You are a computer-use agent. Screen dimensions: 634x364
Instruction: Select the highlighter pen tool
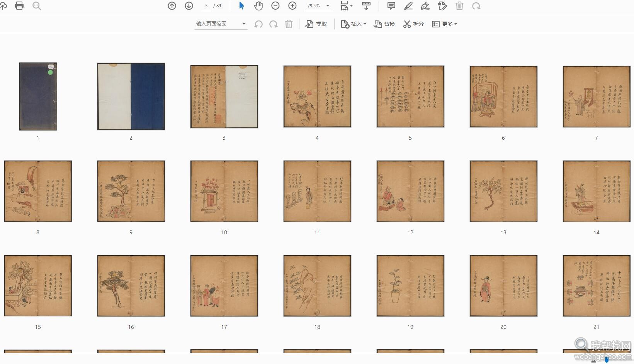pyautogui.click(x=408, y=6)
